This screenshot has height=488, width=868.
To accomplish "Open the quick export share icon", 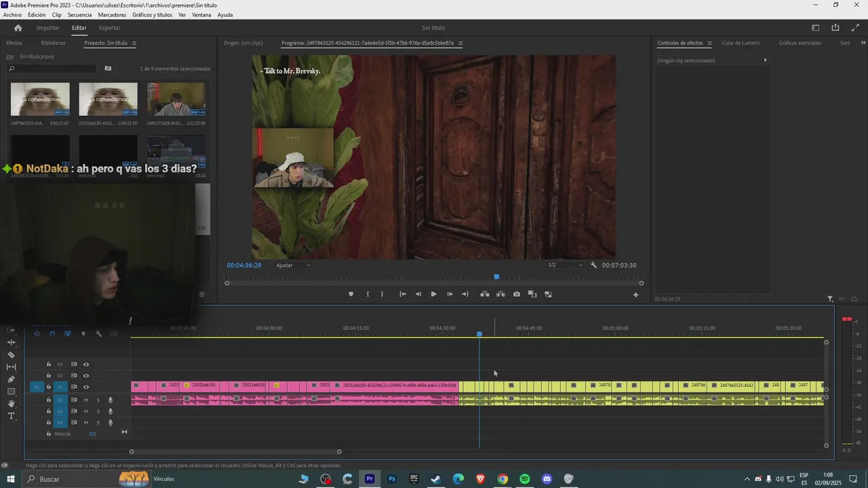I will click(835, 28).
